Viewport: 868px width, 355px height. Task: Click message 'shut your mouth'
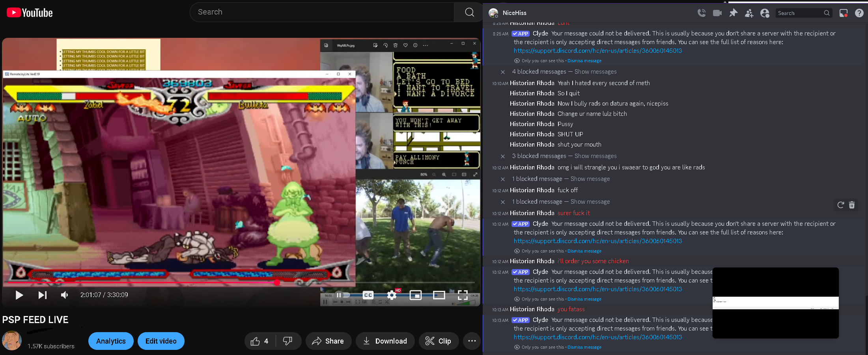[579, 145]
